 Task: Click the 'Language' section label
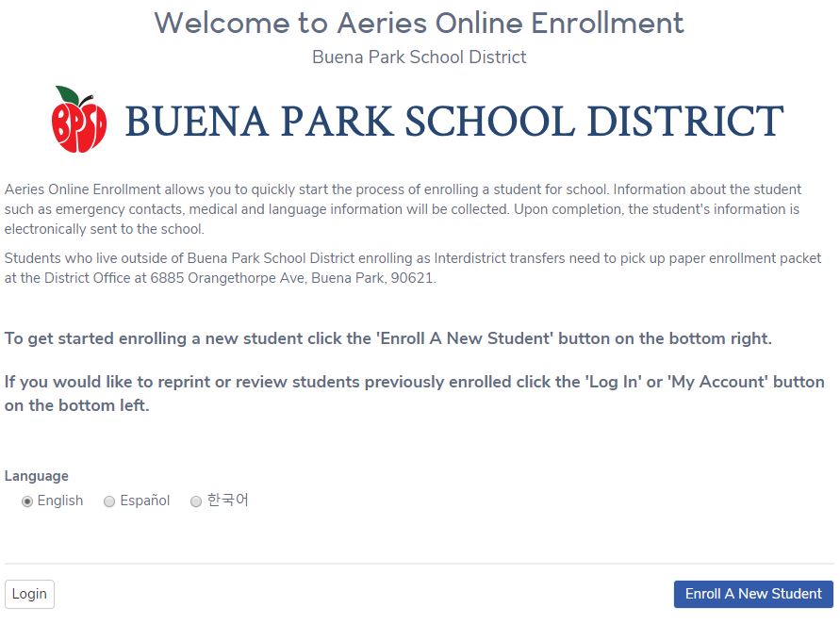click(x=37, y=476)
